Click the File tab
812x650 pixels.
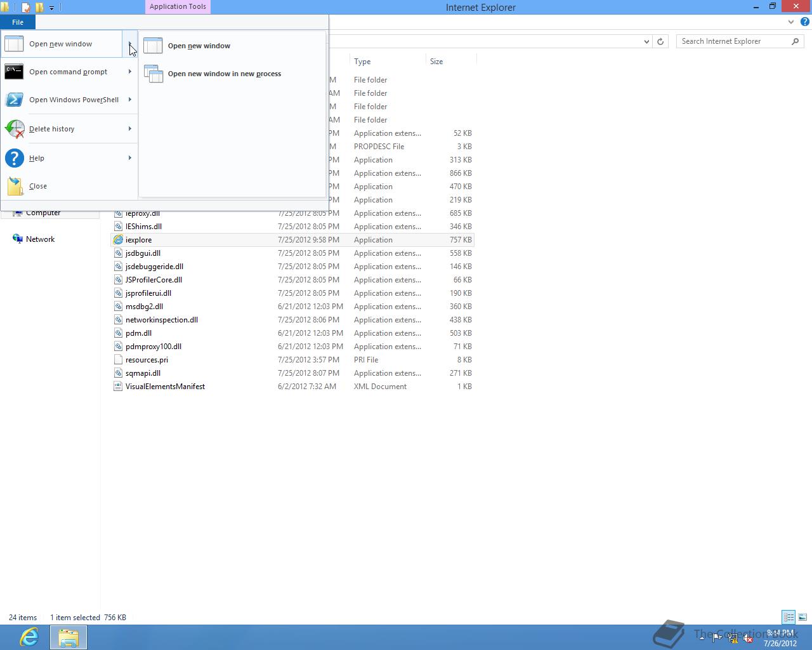tap(18, 22)
